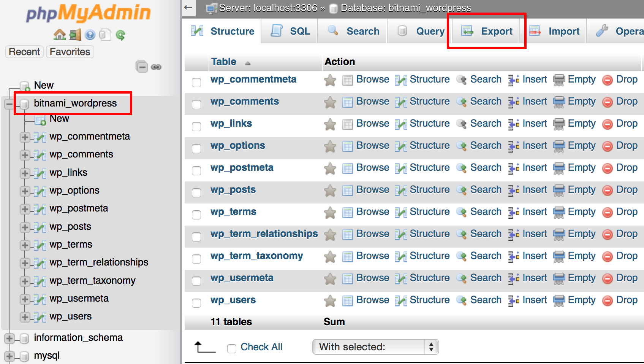Open phpMyAdmin documentation via the question mark icon

point(90,35)
